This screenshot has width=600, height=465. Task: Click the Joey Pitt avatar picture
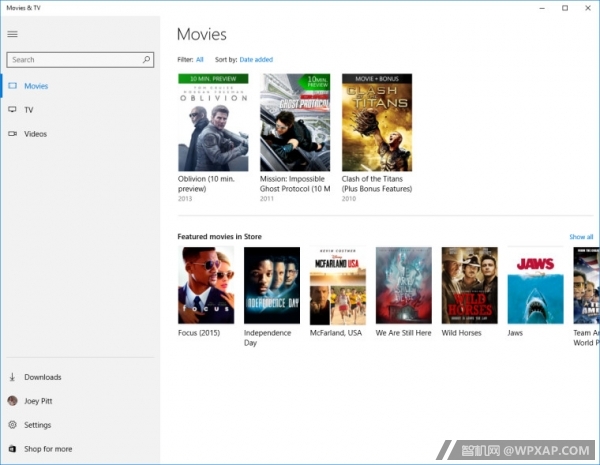coord(12,401)
